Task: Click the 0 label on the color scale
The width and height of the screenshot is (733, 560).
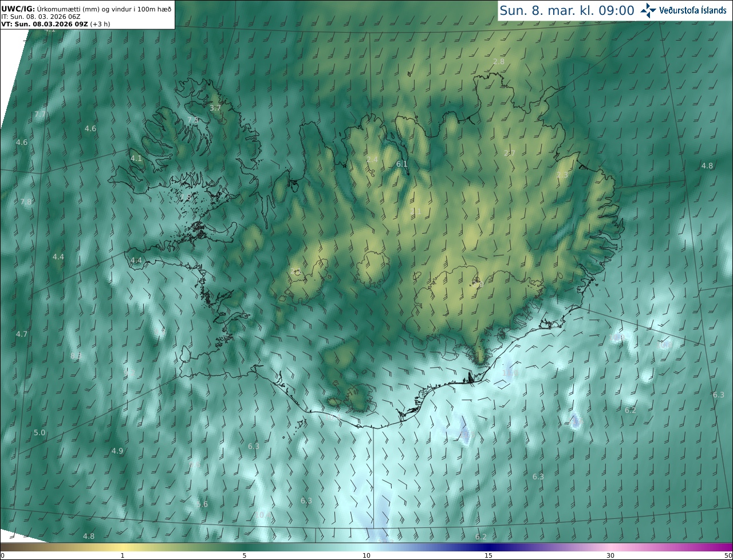Action: pos(2,555)
